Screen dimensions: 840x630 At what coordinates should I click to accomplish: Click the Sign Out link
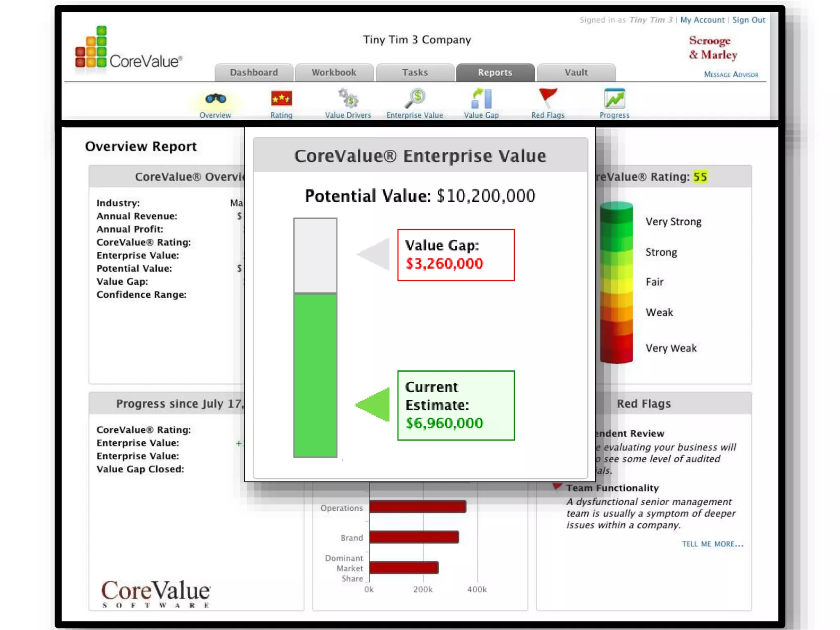point(749,20)
